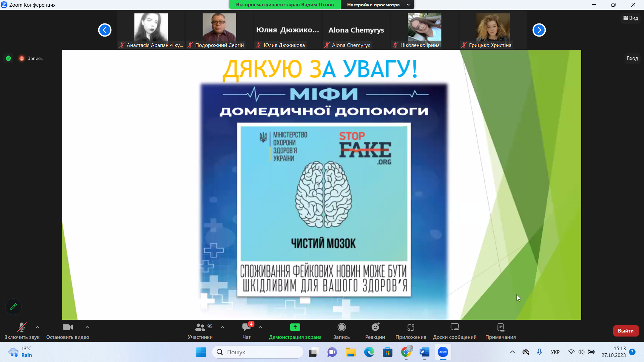The width and height of the screenshot is (644, 362).
Task: Open Настройки просмотра view options dropdown
Action: [x=377, y=5]
